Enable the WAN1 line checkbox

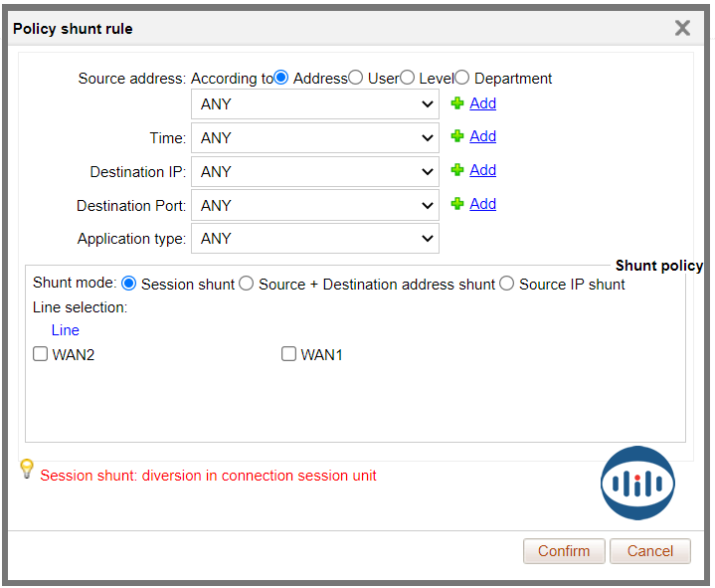(x=289, y=354)
